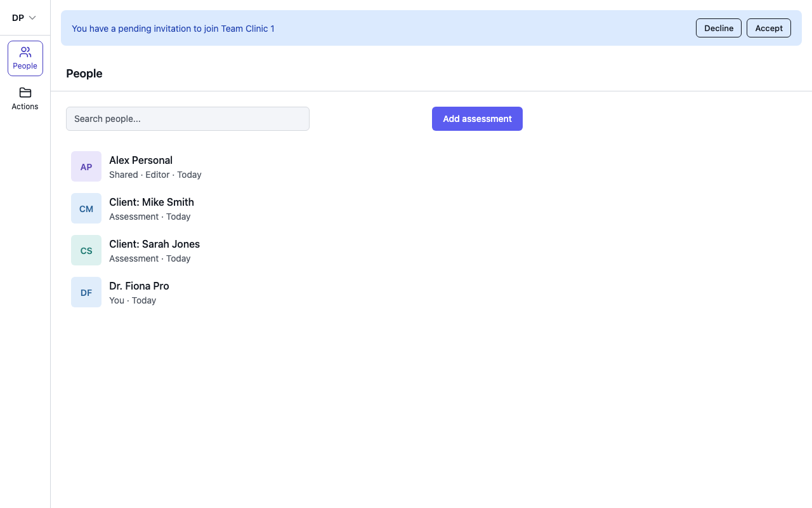This screenshot has width=812, height=508.
Task: Open the Actions folder in sidebar
Action: [x=25, y=99]
